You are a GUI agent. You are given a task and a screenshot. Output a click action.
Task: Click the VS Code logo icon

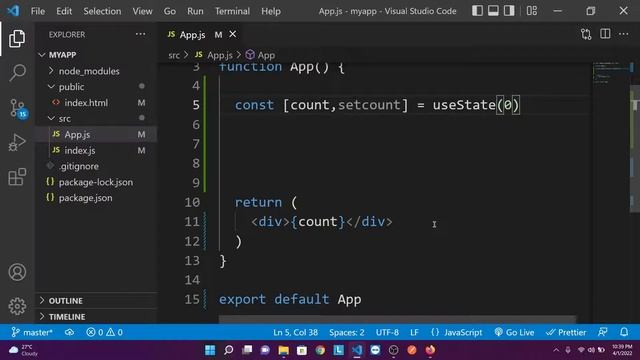click(13, 11)
